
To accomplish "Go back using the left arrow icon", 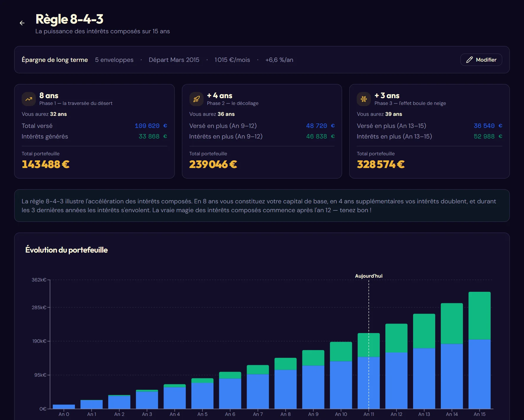I will [x=22, y=23].
